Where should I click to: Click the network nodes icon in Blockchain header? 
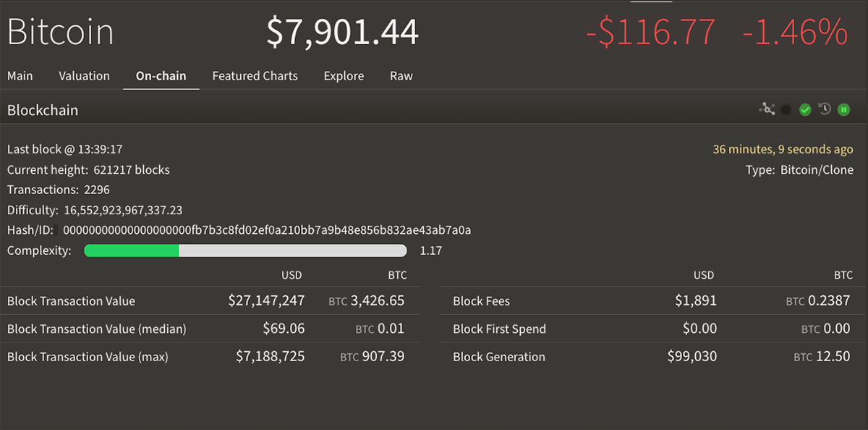(x=767, y=109)
